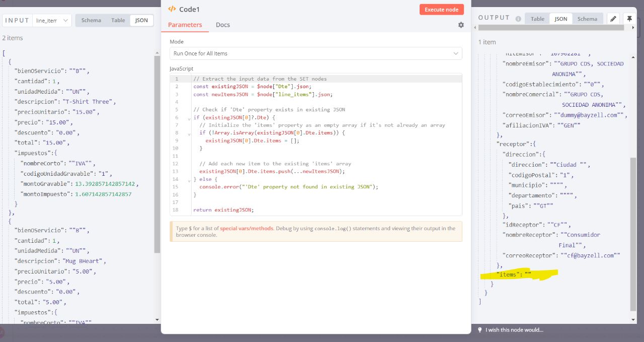
Task: Select the Parameters tab
Action: tap(185, 25)
